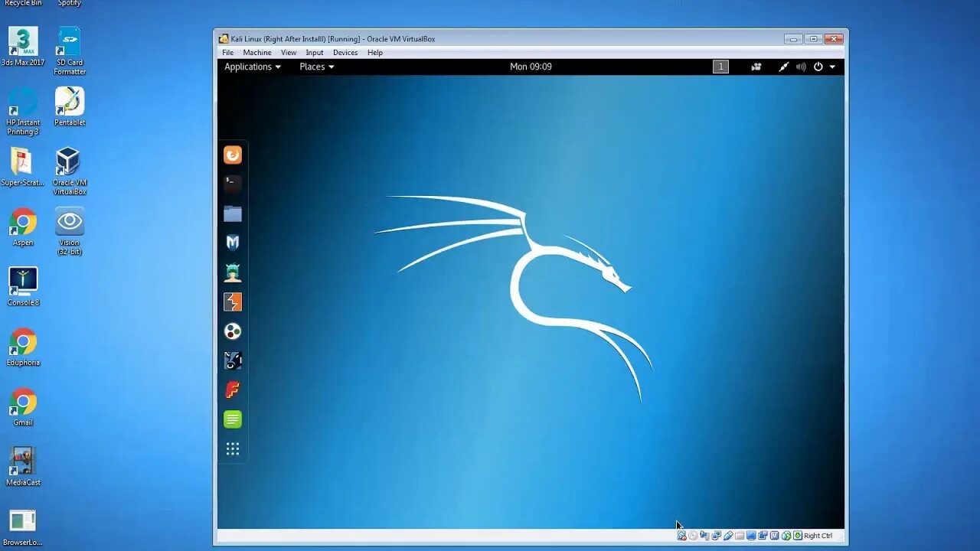Launch Metasploit Framework from the dock
This screenshot has width=980, height=551.
[233, 243]
